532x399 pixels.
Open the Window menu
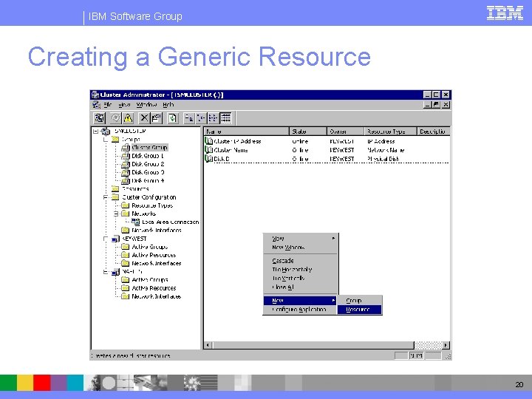146,105
